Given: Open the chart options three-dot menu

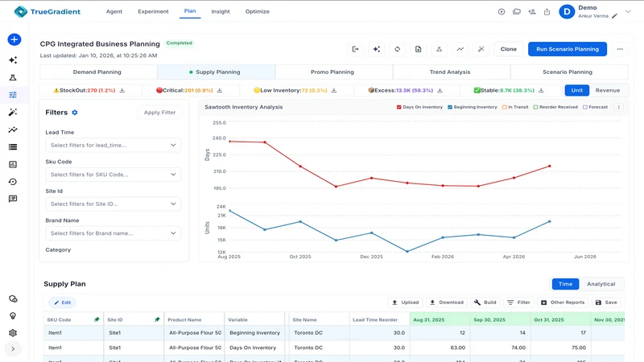Looking at the screenshot, I should (618, 107).
